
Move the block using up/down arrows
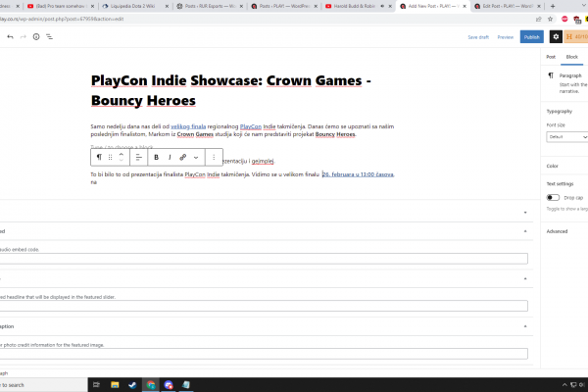[x=122, y=157]
